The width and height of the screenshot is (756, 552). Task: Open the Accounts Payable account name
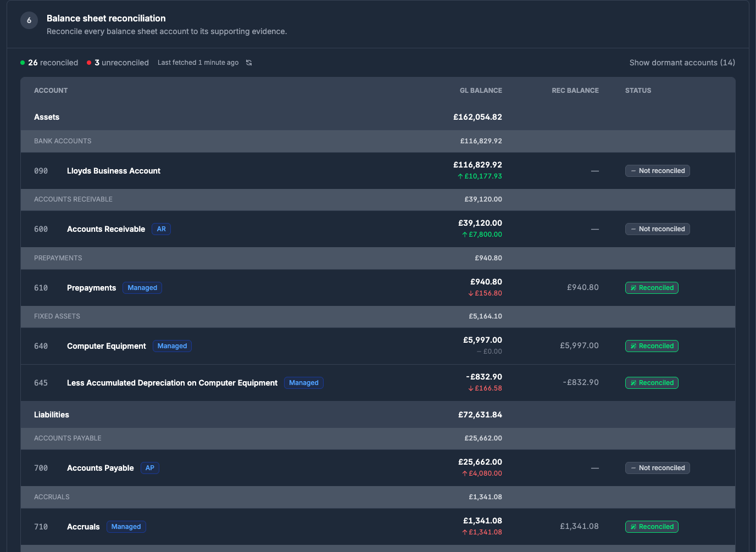tap(101, 468)
